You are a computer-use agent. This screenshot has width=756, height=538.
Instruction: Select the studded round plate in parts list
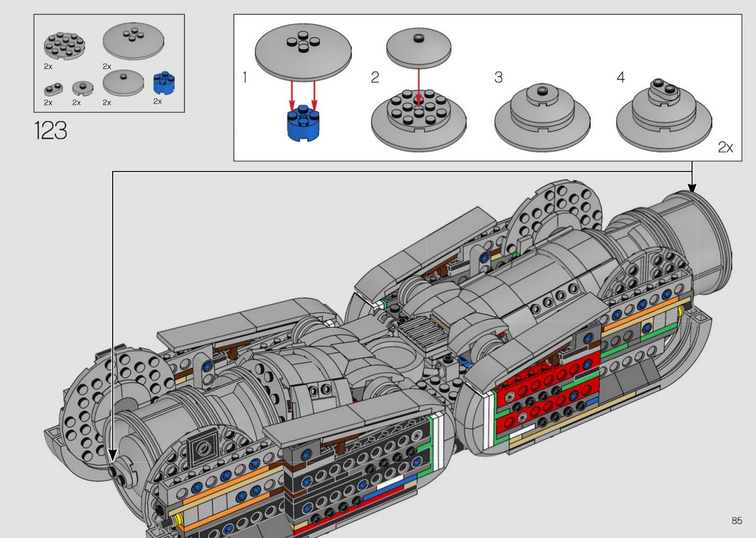64,47
